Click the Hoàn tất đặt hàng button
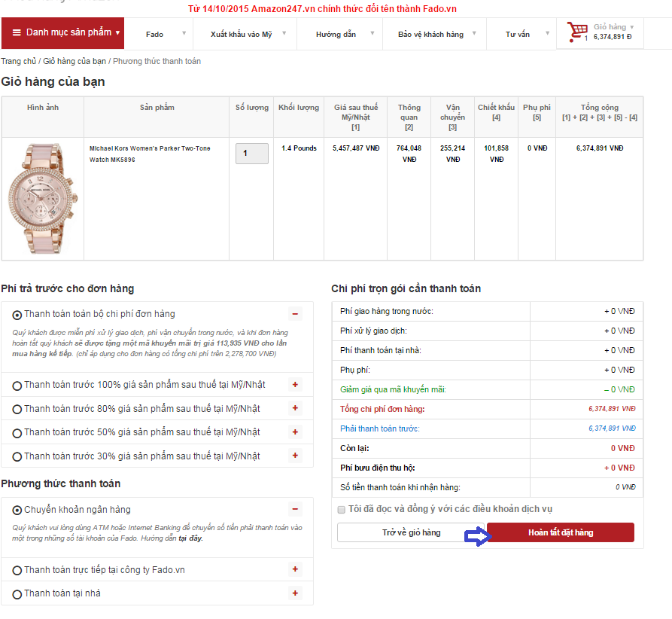Image resolution: width=672 pixels, height=619 pixels. click(561, 532)
